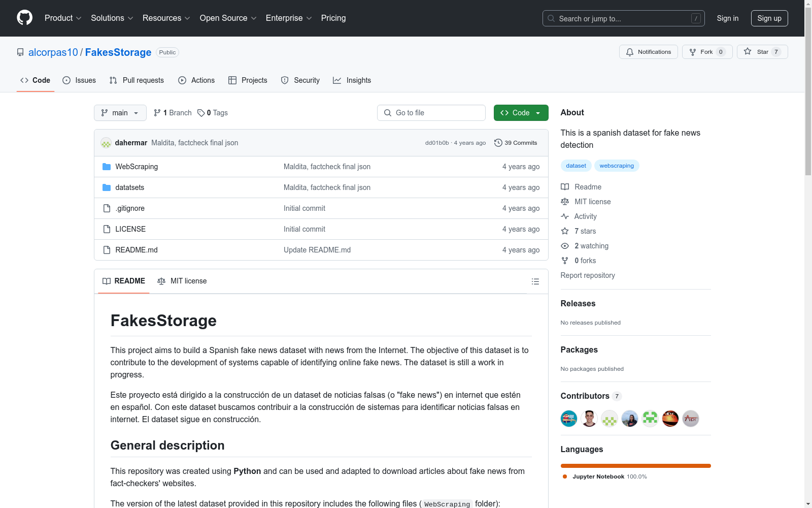Click the LICENSE file icon

pyautogui.click(x=107, y=229)
